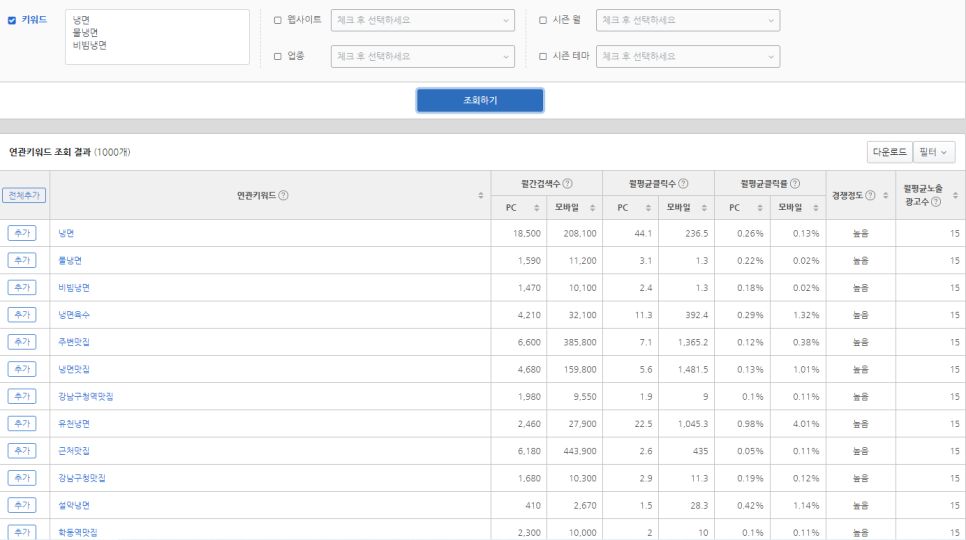Image resolution: width=966 pixels, height=540 pixels.
Task: Open the 유천냉면 keyword link
Action: (74, 424)
